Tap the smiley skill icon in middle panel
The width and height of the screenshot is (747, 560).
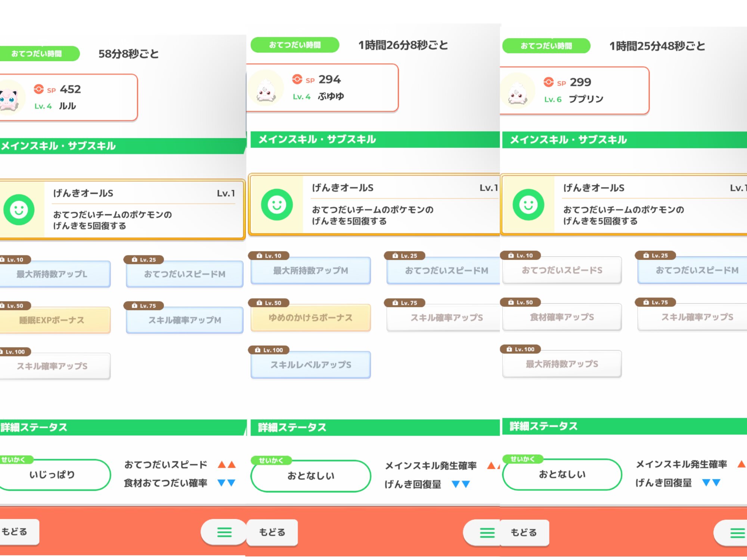point(277,205)
